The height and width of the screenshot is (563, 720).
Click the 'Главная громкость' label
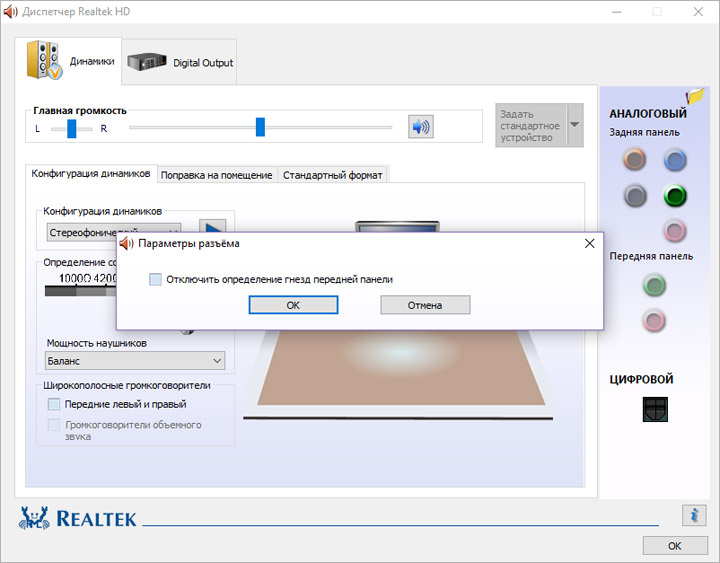point(80,111)
